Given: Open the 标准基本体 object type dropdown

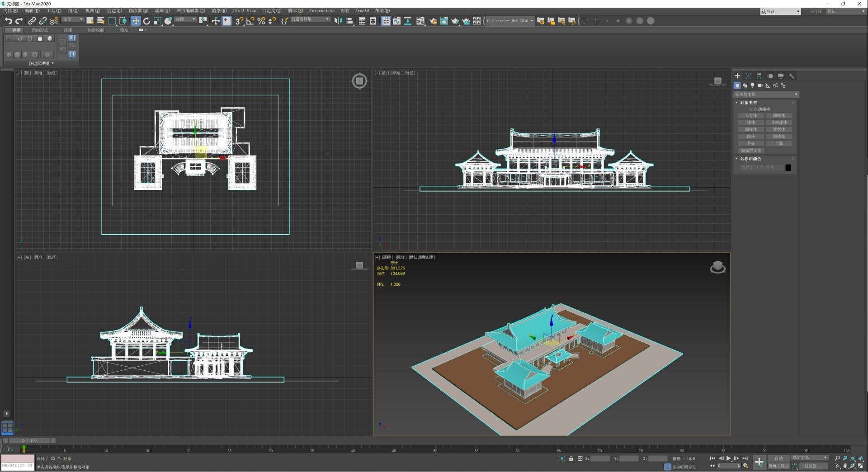Looking at the screenshot, I should coord(766,94).
